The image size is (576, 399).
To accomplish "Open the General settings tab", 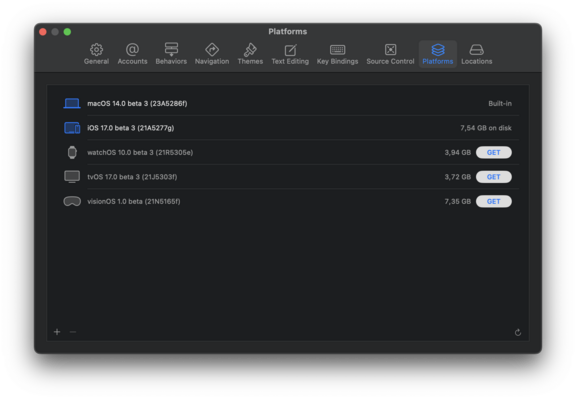I will pyautogui.click(x=96, y=54).
